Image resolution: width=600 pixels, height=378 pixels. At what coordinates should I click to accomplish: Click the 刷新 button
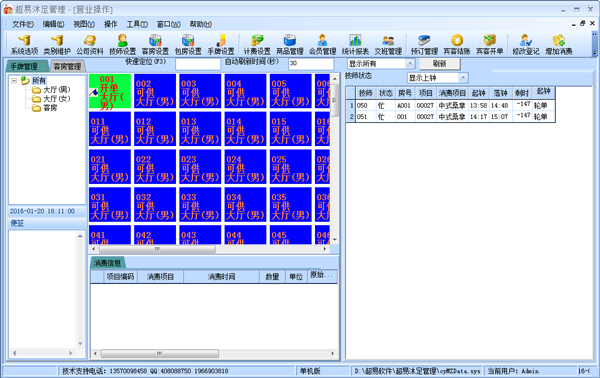pos(440,64)
